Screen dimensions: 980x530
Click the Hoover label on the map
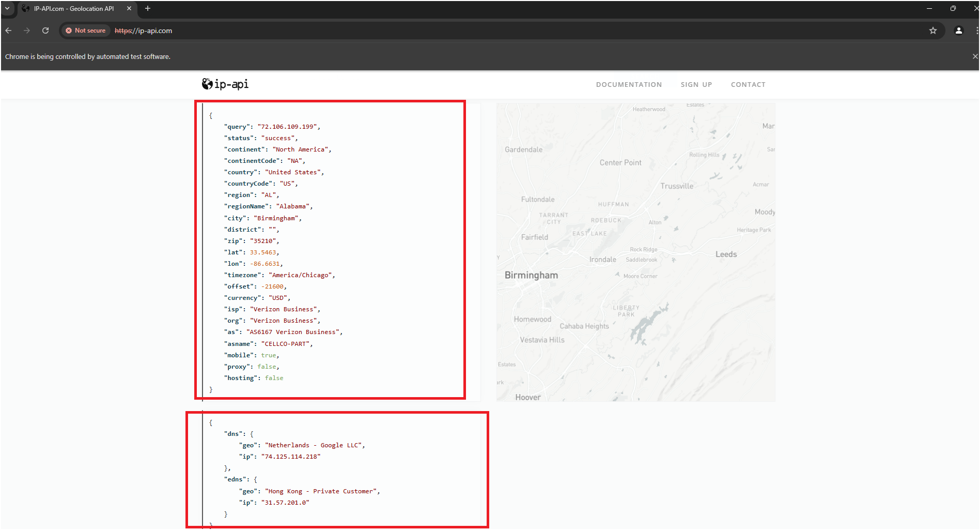pyautogui.click(x=528, y=397)
